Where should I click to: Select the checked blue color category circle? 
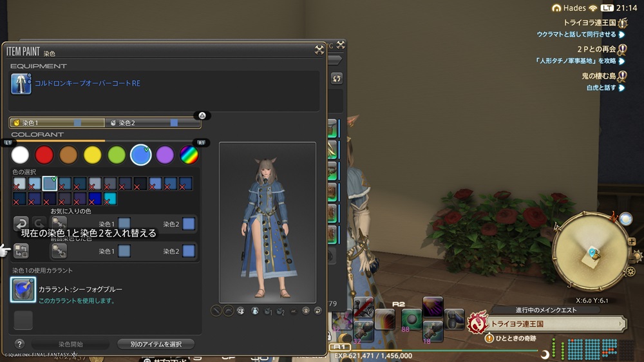click(141, 155)
